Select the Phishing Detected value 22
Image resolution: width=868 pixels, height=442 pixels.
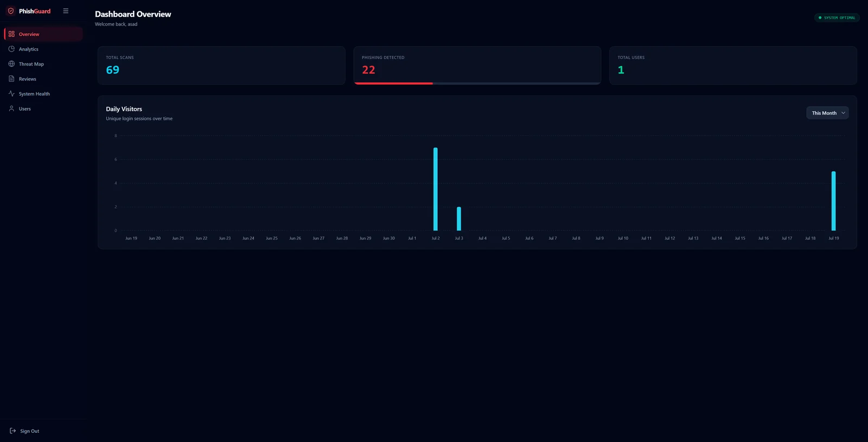click(369, 70)
